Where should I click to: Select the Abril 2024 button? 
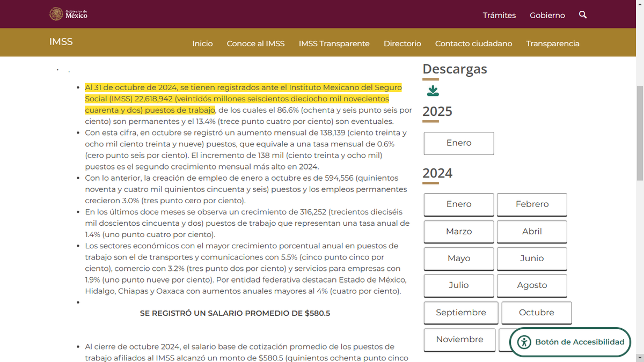(x=532, y=231)
